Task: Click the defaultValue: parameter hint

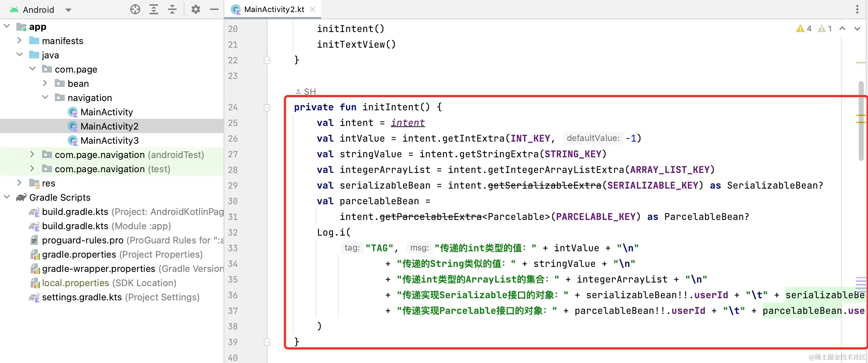Action: tap(593, 138)
